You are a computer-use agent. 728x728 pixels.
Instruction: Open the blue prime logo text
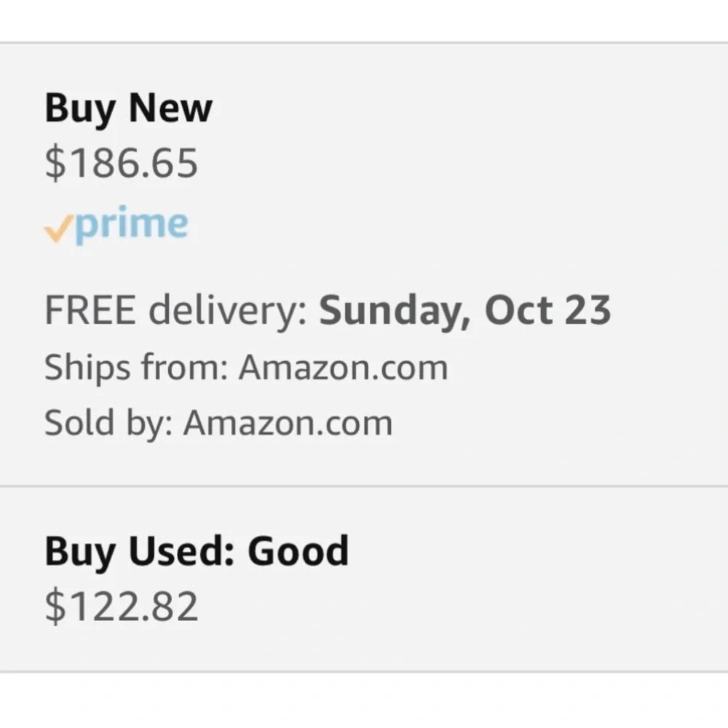131,224
